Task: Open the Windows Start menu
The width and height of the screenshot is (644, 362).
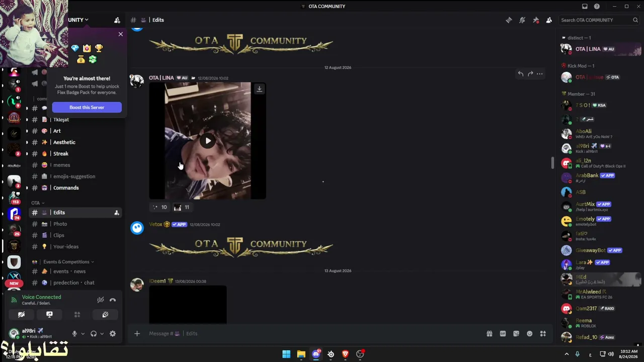Action: [x=286, y=354]
